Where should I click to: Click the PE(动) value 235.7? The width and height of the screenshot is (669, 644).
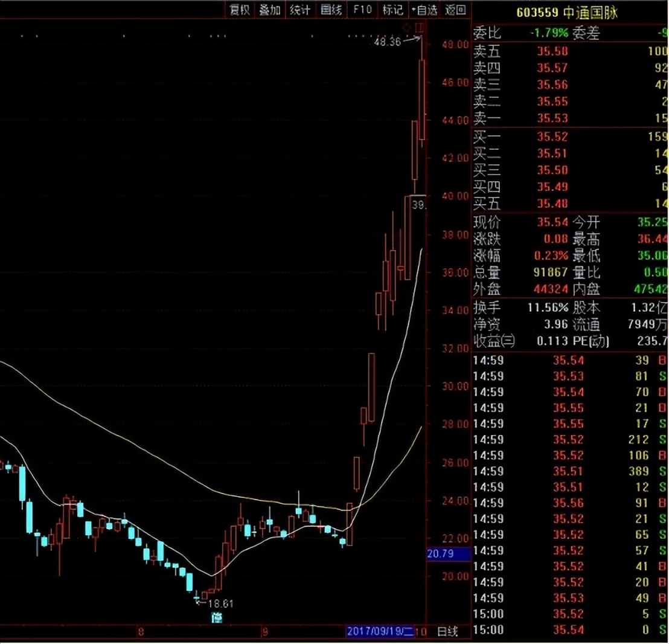coord(652,341)
